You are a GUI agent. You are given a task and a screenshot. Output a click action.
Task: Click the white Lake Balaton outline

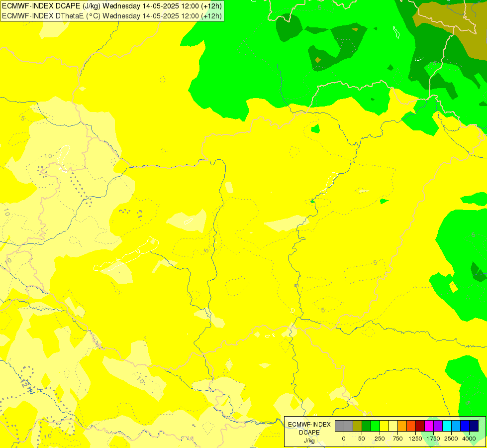pos(126,255)
